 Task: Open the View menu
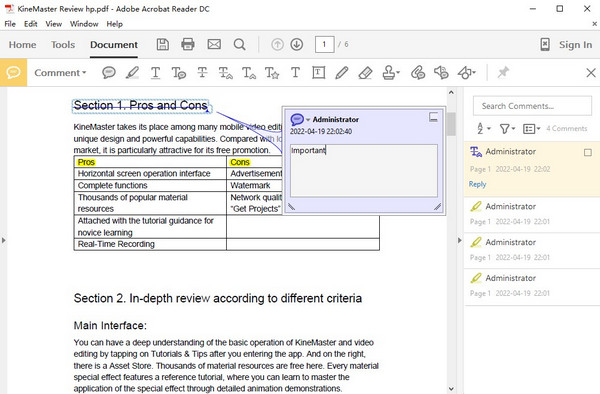click(54, 24)
